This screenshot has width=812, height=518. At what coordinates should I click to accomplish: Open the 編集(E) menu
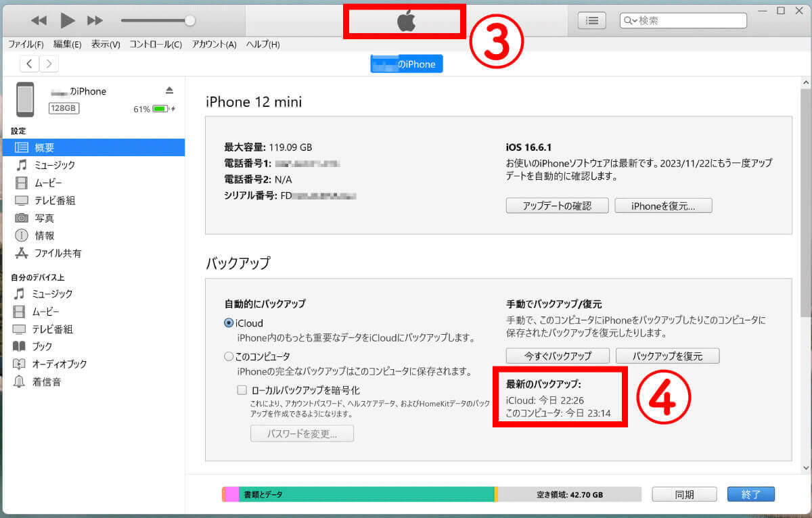(67, 45)
